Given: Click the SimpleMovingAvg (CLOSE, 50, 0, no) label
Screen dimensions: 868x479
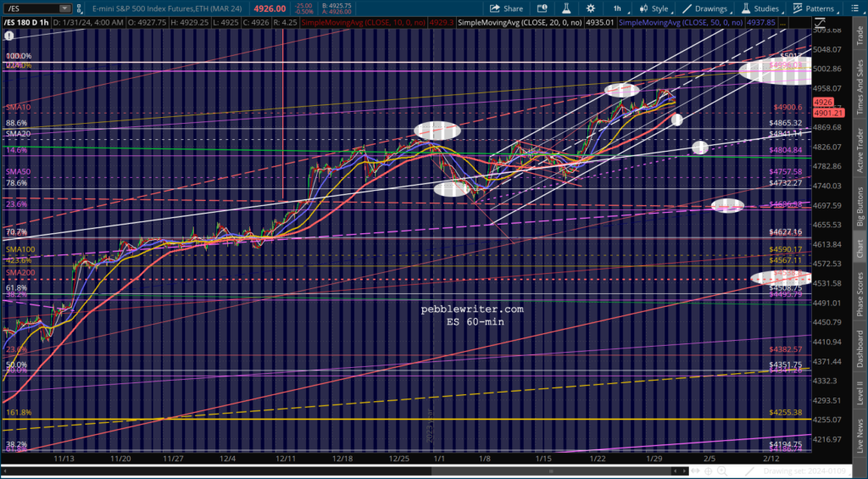Looking at the screenshot, I should click(680, 23).
